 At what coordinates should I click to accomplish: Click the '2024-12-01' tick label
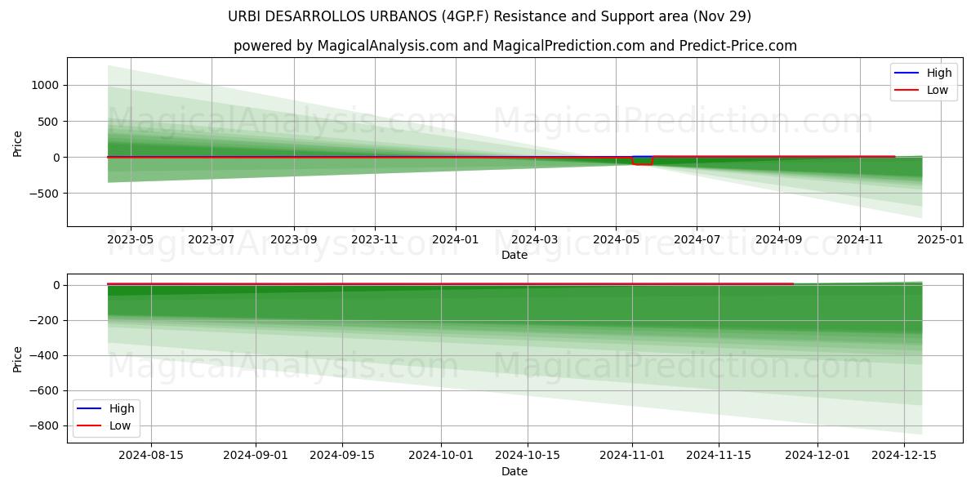[x=817, y=457]
